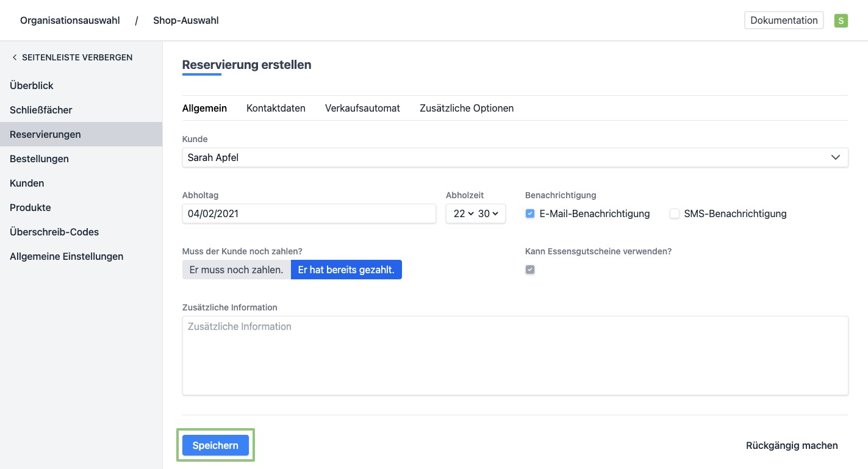Switch to the Verkaufsautomat tab
The image size is (868, 469).
coord(362,108)
